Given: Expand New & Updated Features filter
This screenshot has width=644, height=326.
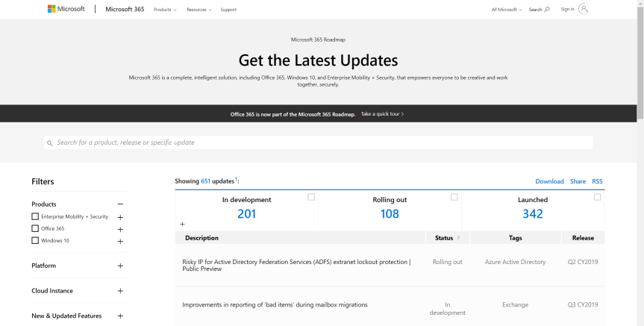Looking at the screenshot, I should pyautogui.click(x=120, y=316).
